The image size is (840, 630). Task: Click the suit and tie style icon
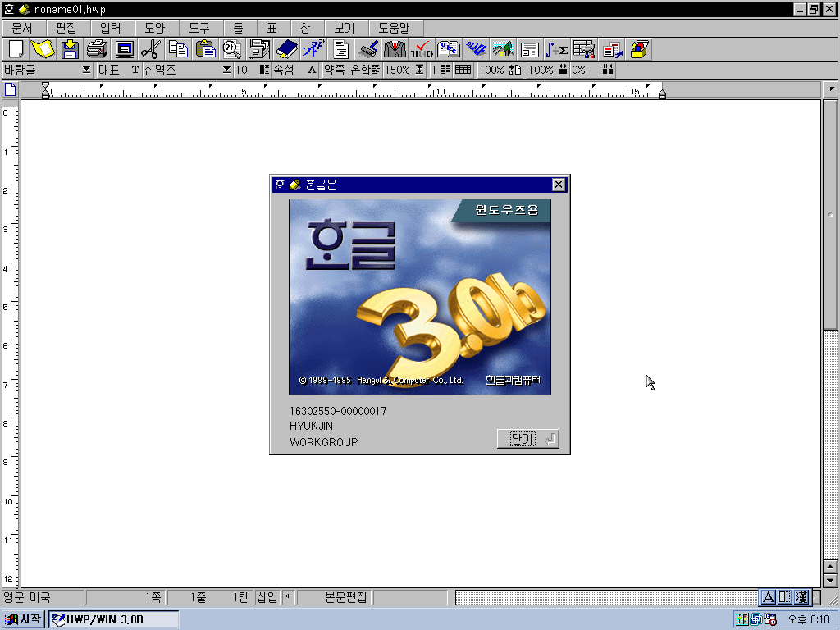tap(395, 49)
